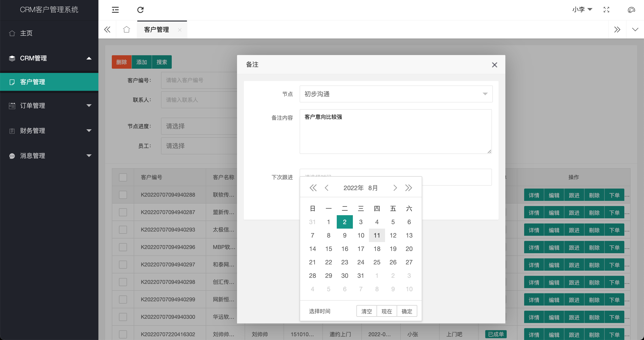Click the 备注内容 text area
Screen dimensions: 644x340
click(396, 132)
